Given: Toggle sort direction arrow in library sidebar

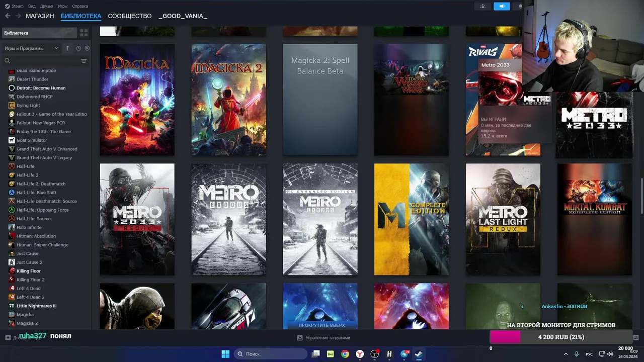Looking at the screenshot, I should (67, 48).
